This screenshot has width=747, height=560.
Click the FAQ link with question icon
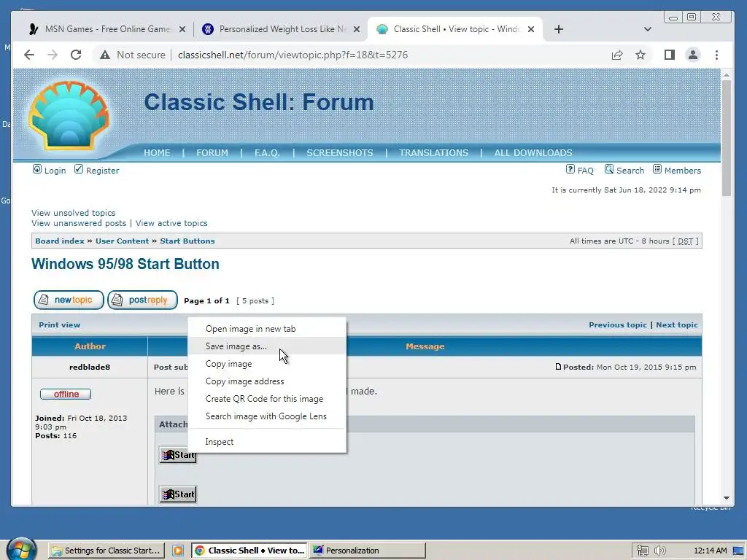pos(580,170)
